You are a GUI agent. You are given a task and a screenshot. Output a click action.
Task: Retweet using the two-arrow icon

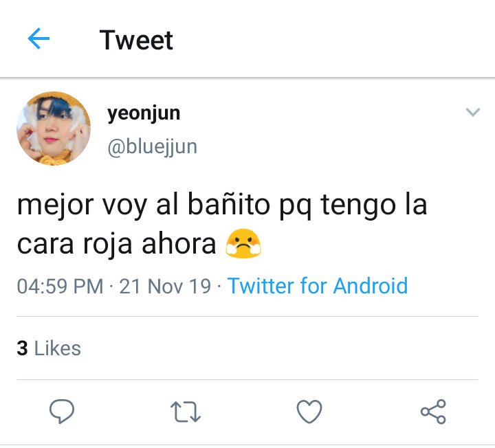(186, 412)
